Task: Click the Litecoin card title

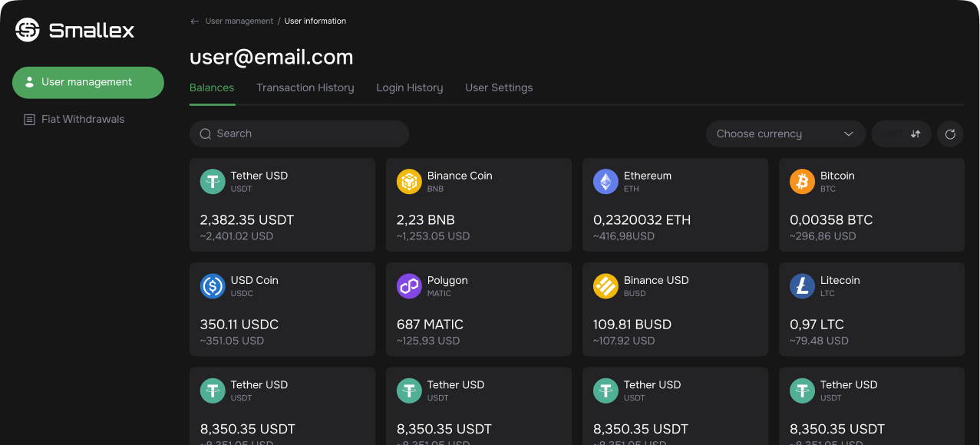Action: click(840, 280)
